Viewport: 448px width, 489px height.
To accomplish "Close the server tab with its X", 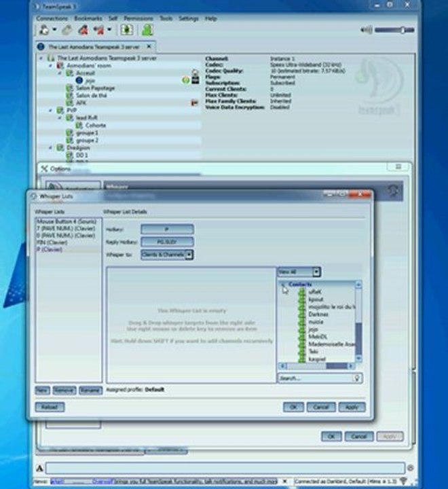I will coord(149,46).
